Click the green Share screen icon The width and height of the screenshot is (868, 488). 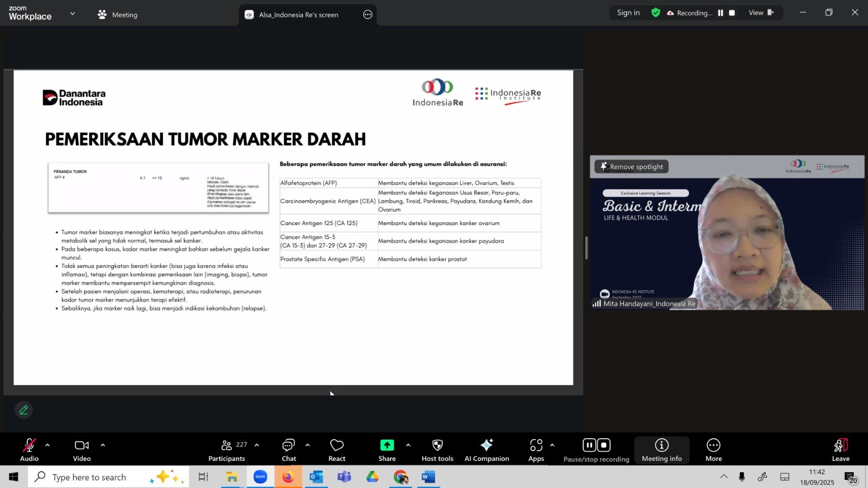coord(387,445)
